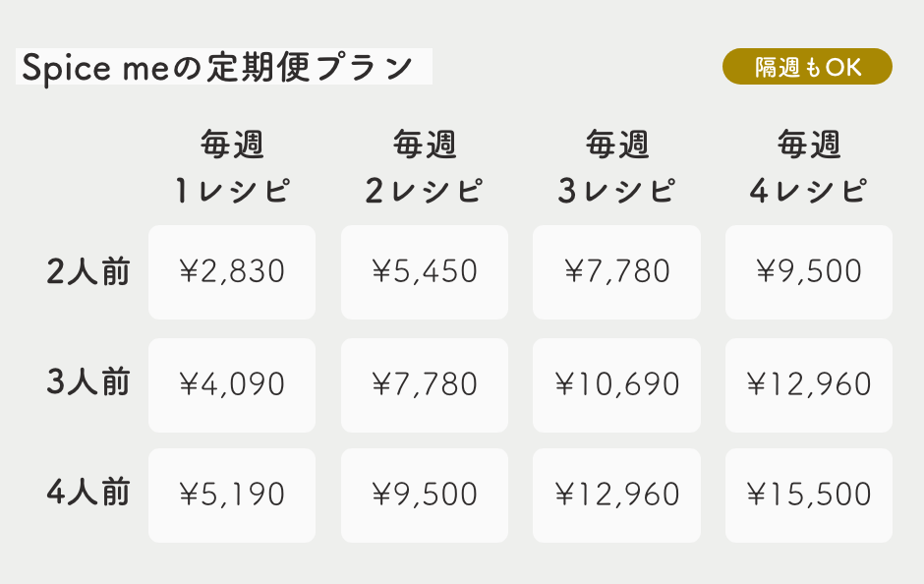Viewport: 924px width, 584px height.
Task: Click the 隔週もOK badge
Action: pyautogui.click(x=807, y=67)
